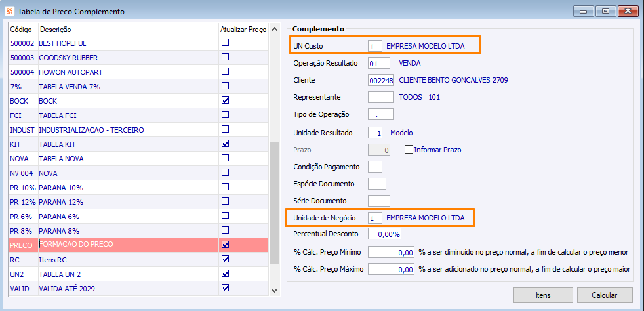Click the Percentual Desconto field
The width and height of the screenshot is (644, 311).
tap(384, 234)
